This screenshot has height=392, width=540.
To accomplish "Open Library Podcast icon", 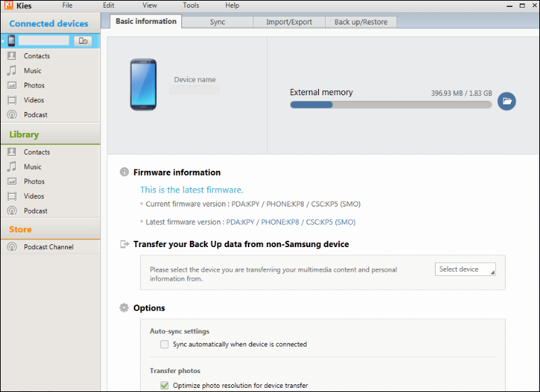I will [12, 211].
